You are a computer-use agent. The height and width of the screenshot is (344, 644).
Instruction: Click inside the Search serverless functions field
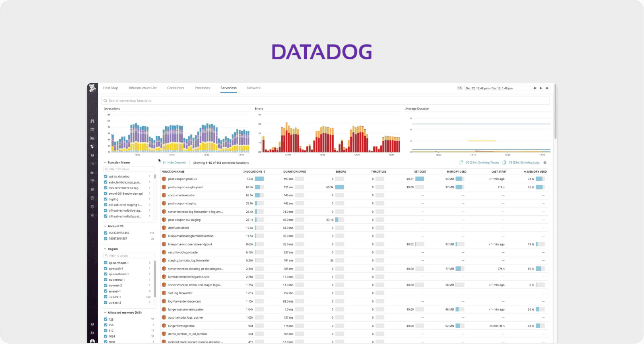pyautogui.click(x=326, y=101)
